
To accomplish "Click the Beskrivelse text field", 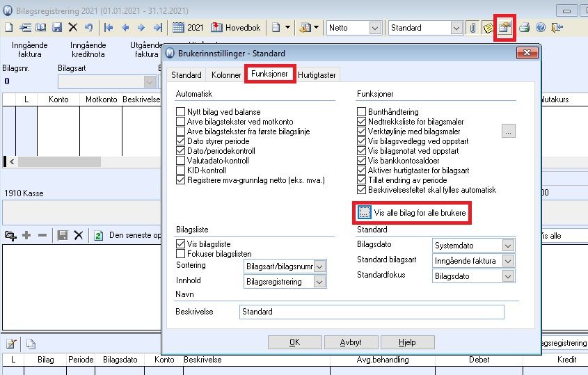I will click(x=372, y=312).
